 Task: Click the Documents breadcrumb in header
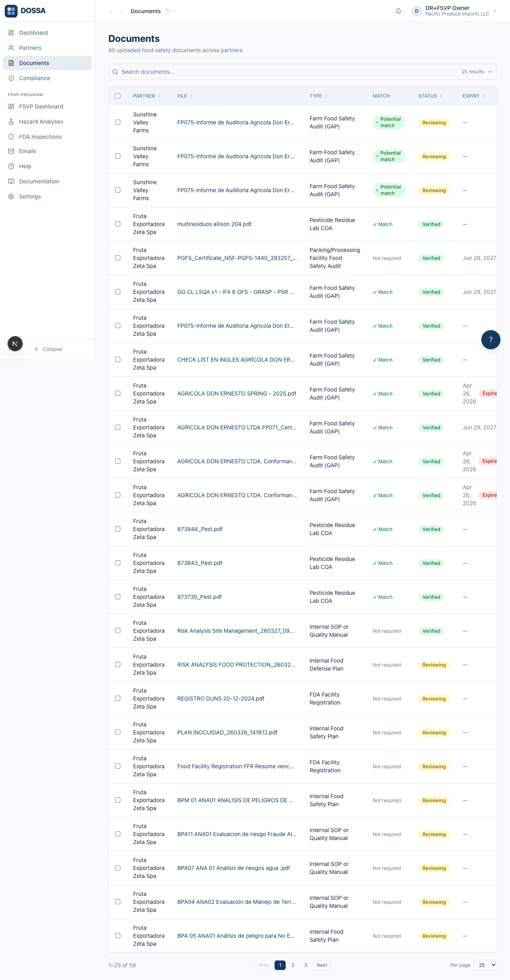(x=146, y=11)
